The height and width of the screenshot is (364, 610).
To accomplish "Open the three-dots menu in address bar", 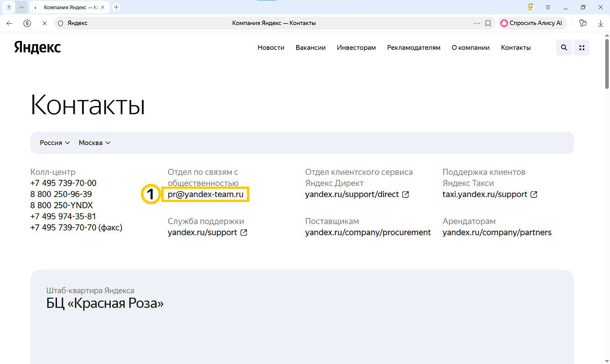I will [x=477, y=23].
